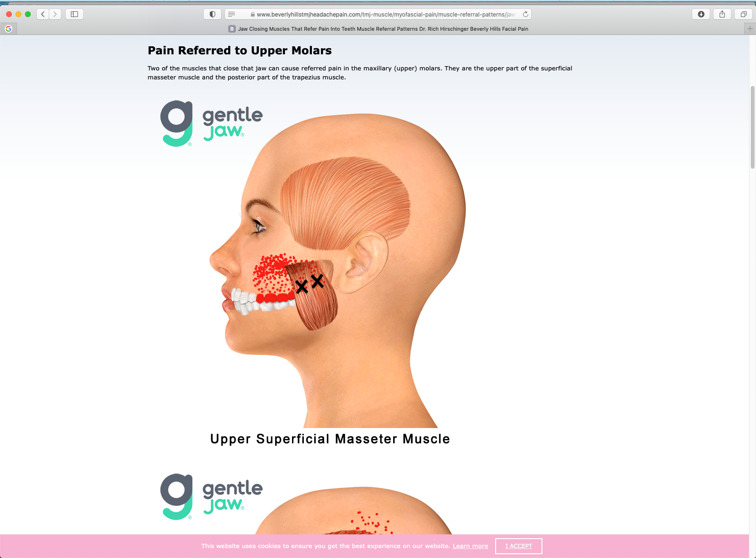Go back with Safari back arrow
This screenshot has height=558, width=756.
pos(43,14)
